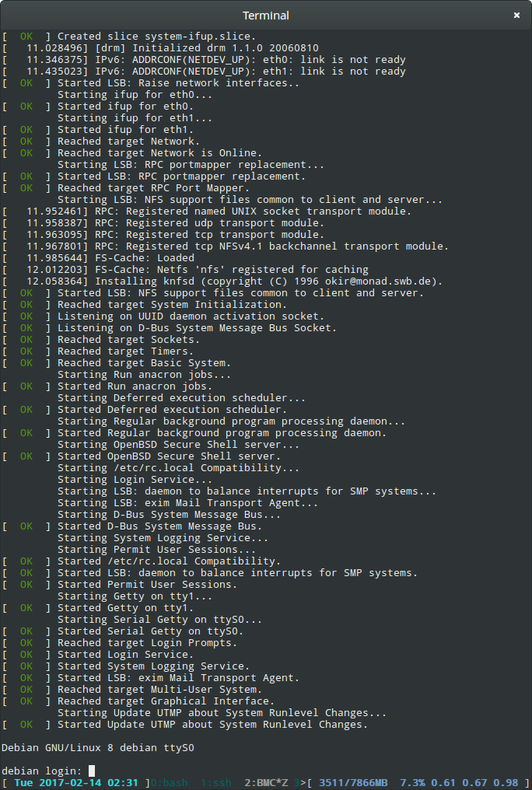Close the Terminal window
The height and width of the screenshot is (790, 532).
click(516, 16)
